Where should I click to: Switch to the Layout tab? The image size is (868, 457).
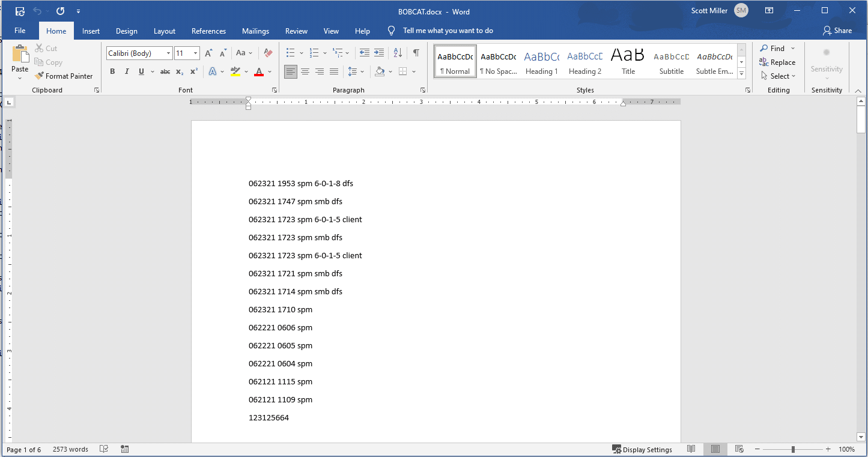pos(164,31)
